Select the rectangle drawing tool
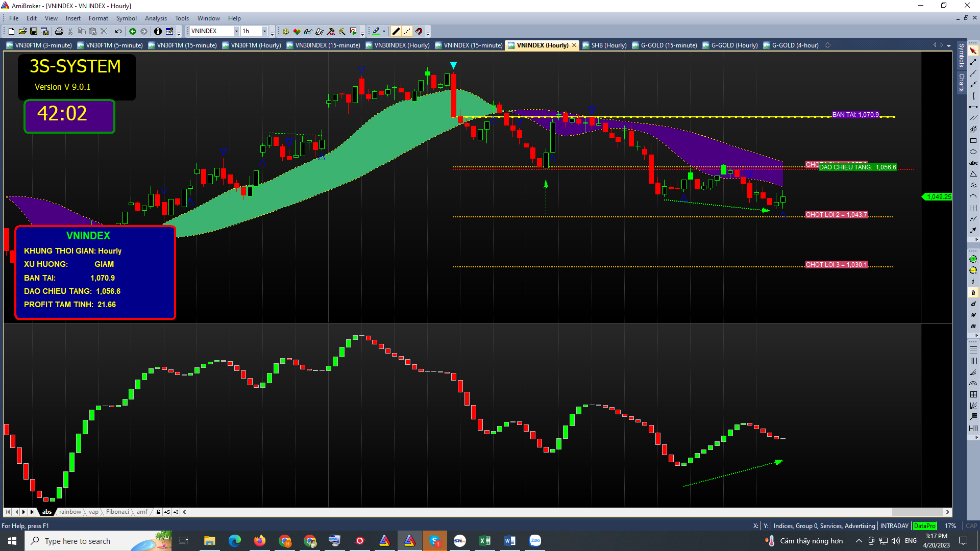This screenshot has width=980, height=551. [x=973, y=141]
